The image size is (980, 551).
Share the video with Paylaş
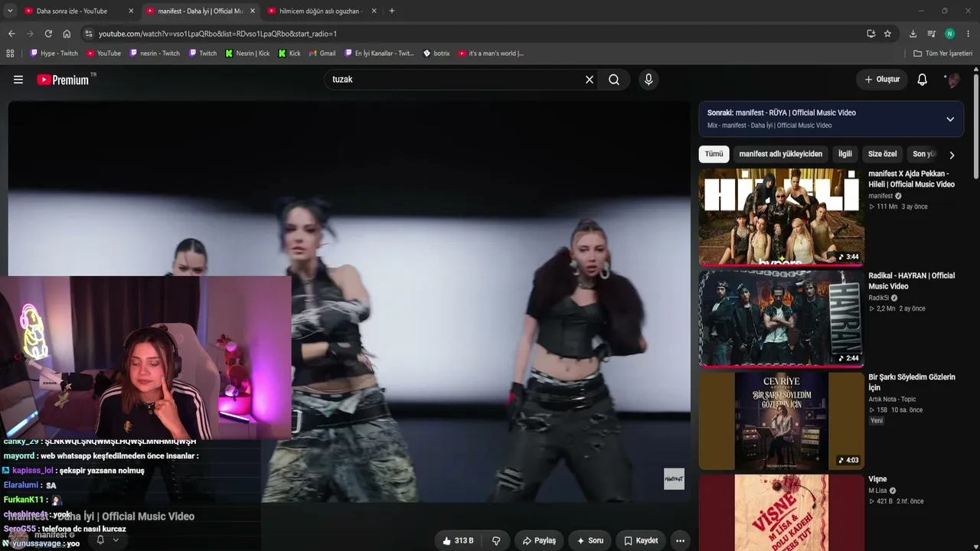tap(539, 540)
